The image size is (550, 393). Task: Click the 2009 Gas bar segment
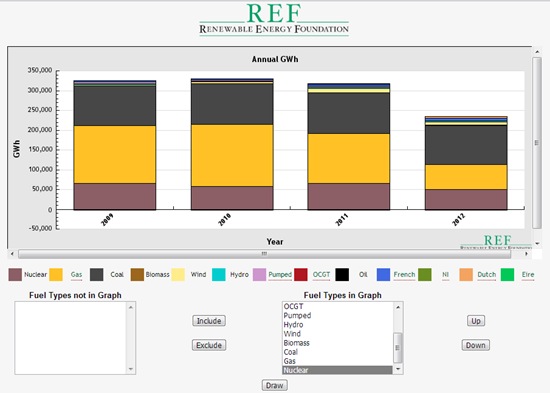[x=115, y=154]
